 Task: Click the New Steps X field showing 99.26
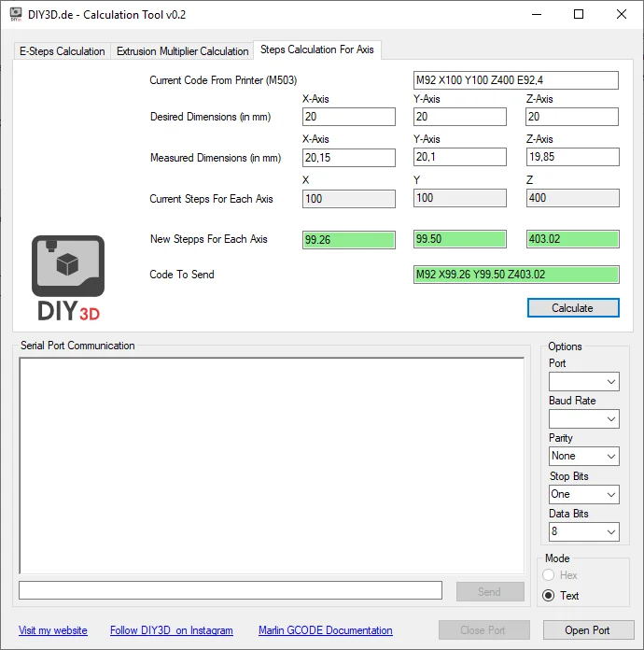349,240
